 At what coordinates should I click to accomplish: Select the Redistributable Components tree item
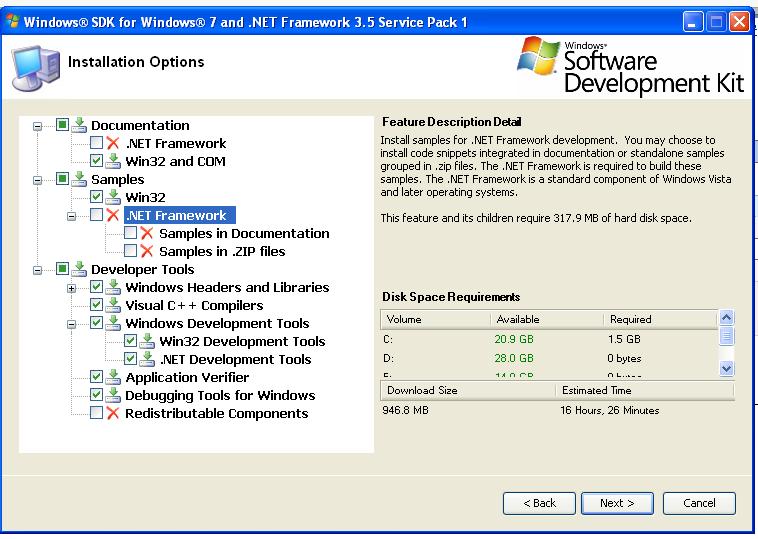pos(217,413)
